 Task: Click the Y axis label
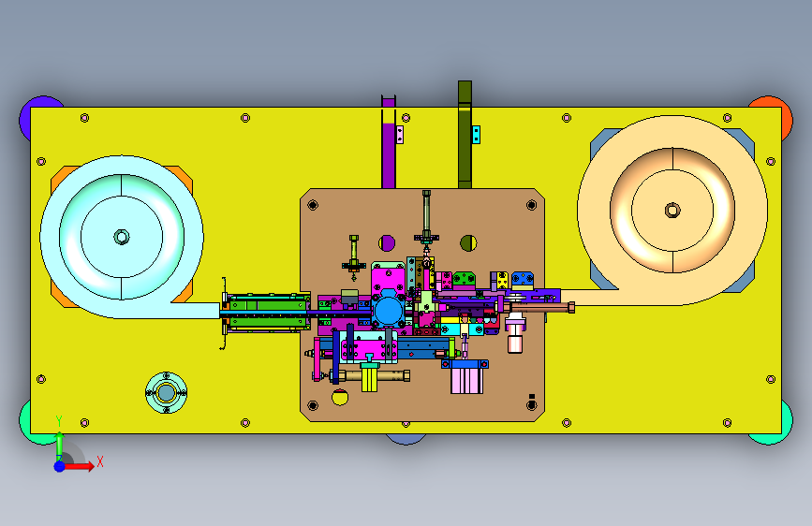pyautogui.click(x=59, y=421)
